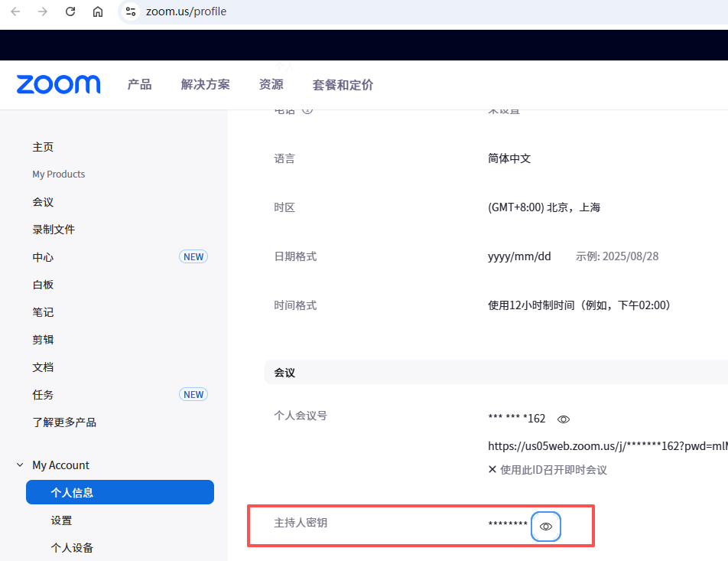The width and height of the screenshot is (728, 561).
Task: Open 套餐和定价 page
Action: pyautogui.click(x=343, y=85)
